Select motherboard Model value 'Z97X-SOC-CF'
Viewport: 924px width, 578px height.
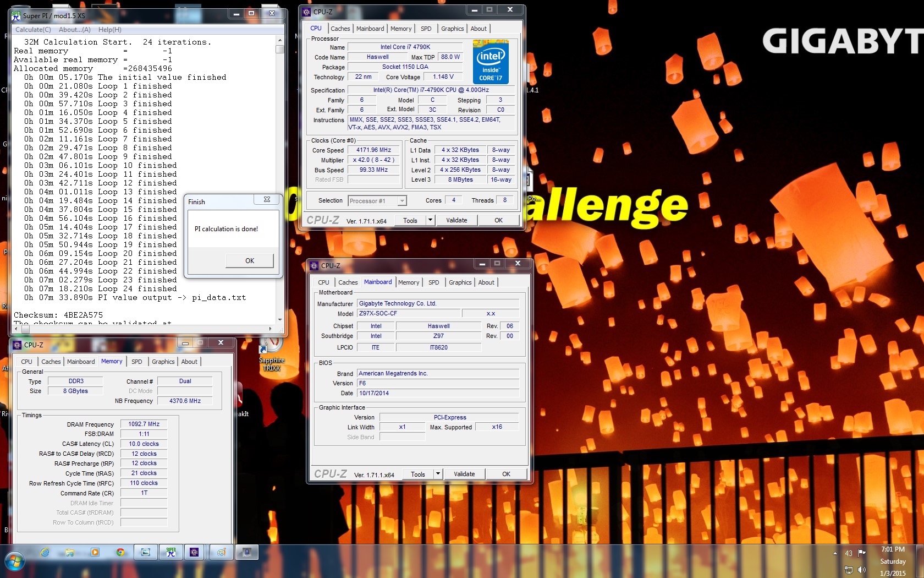click(408, 313)
